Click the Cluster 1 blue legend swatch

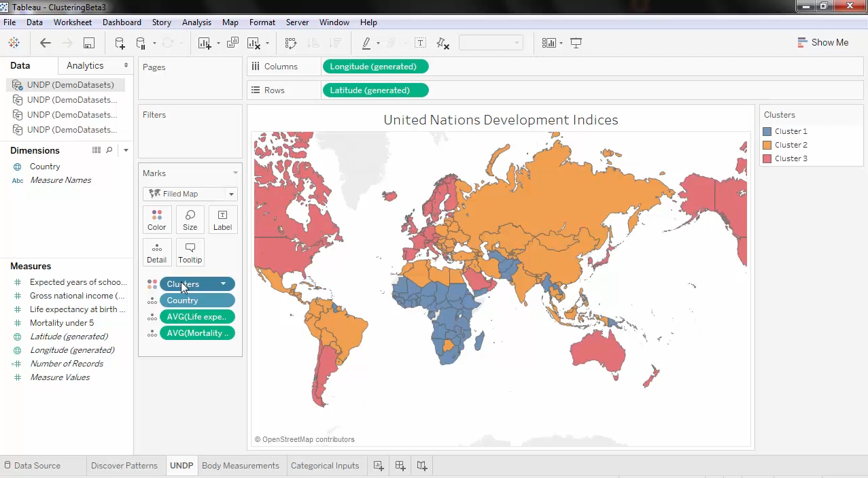pyautogui.click(x=767, y=131)
